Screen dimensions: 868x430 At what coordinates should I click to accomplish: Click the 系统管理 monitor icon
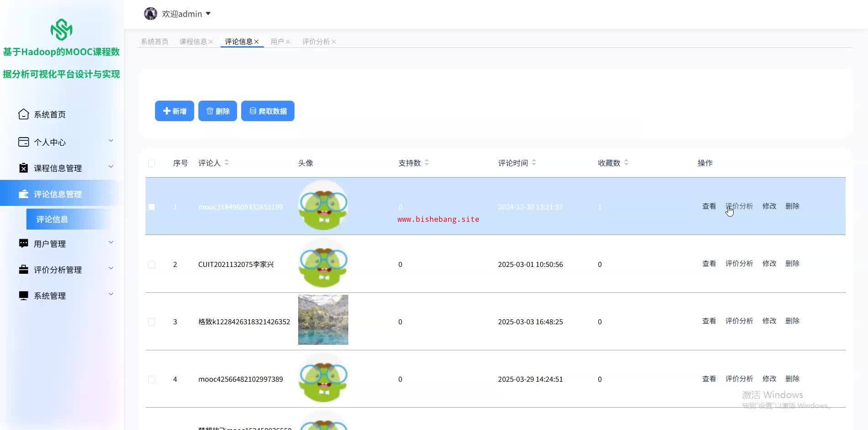[x=23, y=296]
